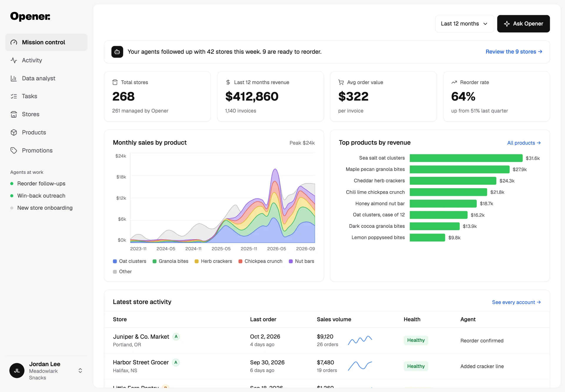Click Juniper & Co. Market Healthy badge
Image resolution: width=565 pixels, height=392 pixels.
416,340
